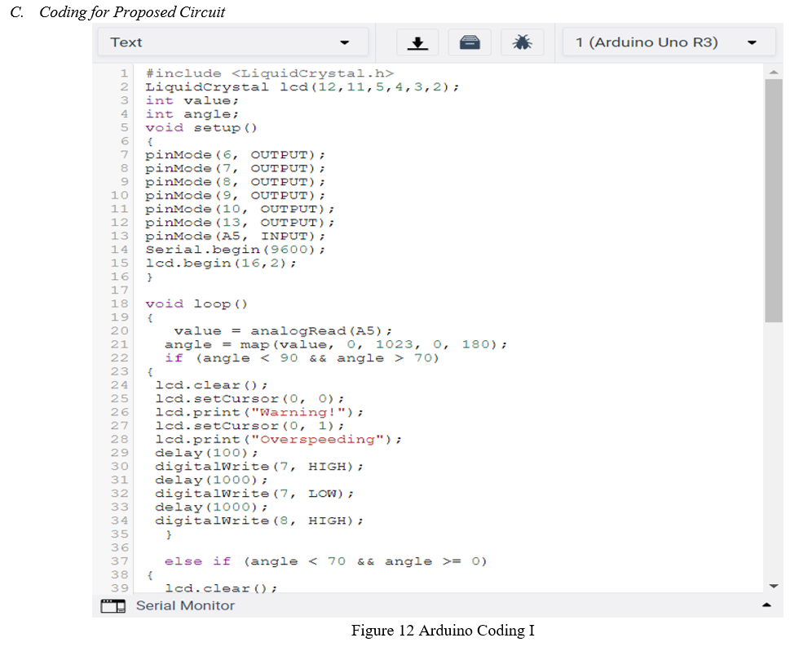Expand the Serial Monitor panel arrow
Screen dimensions: 812x660
click(766, 605)
